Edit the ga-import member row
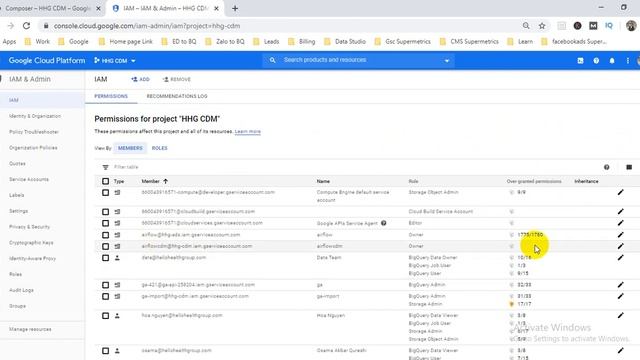The height and width of the screenshot is (360, 640). click(620, 296)
